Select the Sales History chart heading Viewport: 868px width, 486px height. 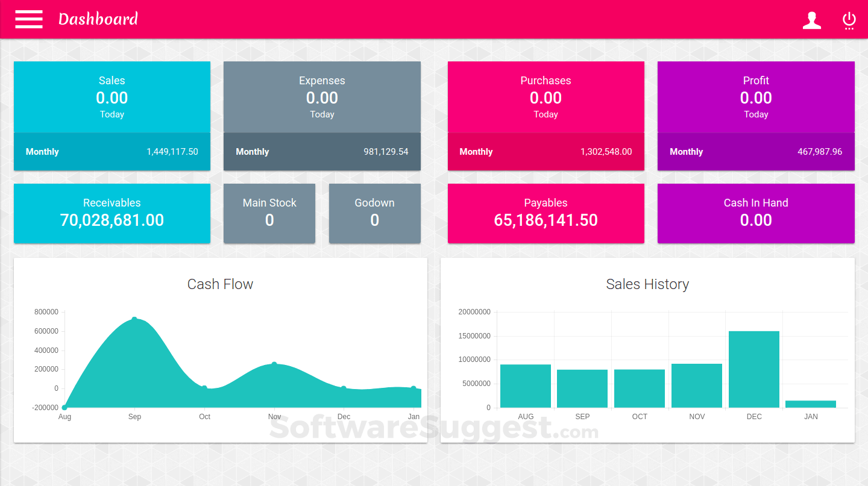[647, 284]
